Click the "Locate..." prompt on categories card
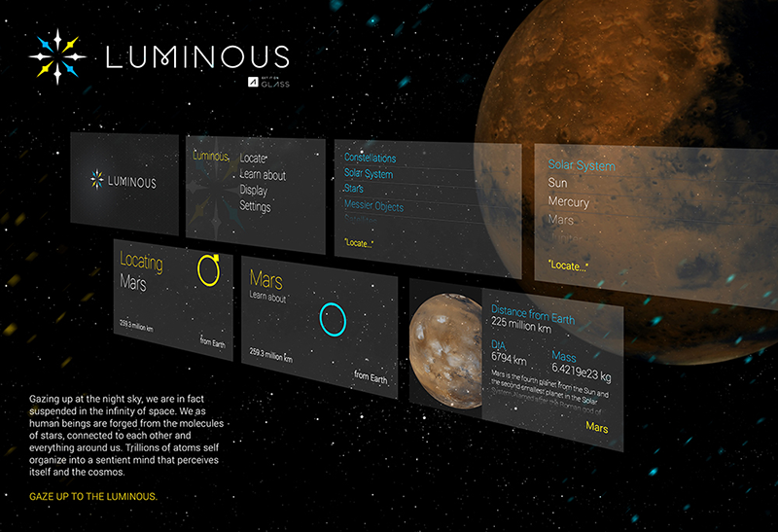The width and height of the screenshot is (778, 532). (x=359, y=243)
